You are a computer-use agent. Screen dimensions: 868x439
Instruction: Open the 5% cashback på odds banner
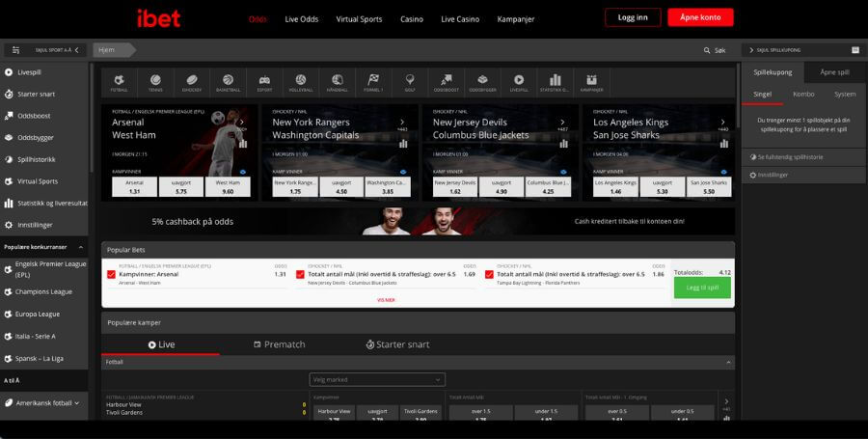tap(418, 222)
